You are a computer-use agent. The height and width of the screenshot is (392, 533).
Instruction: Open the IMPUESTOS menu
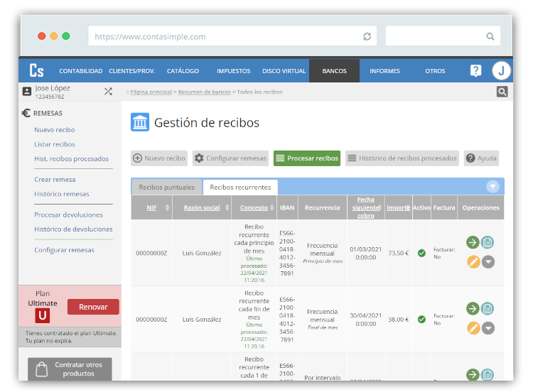233,71
